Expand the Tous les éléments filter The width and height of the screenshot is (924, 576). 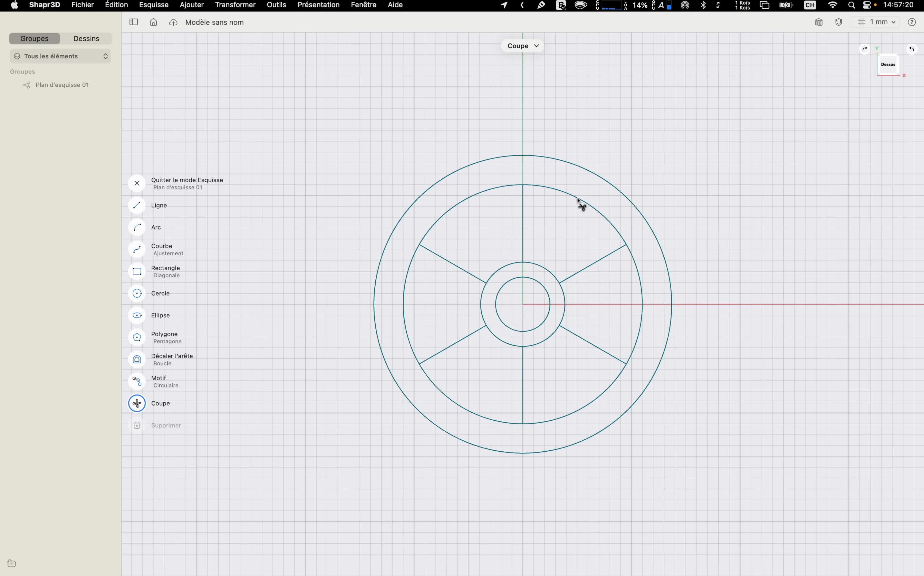(x=60, y=56)
